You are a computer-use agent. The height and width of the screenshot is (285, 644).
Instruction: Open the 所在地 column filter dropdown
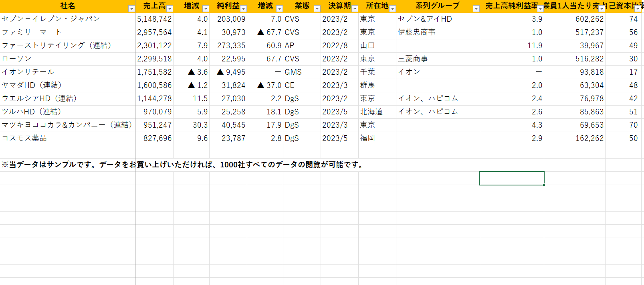[x=392, y=8]
